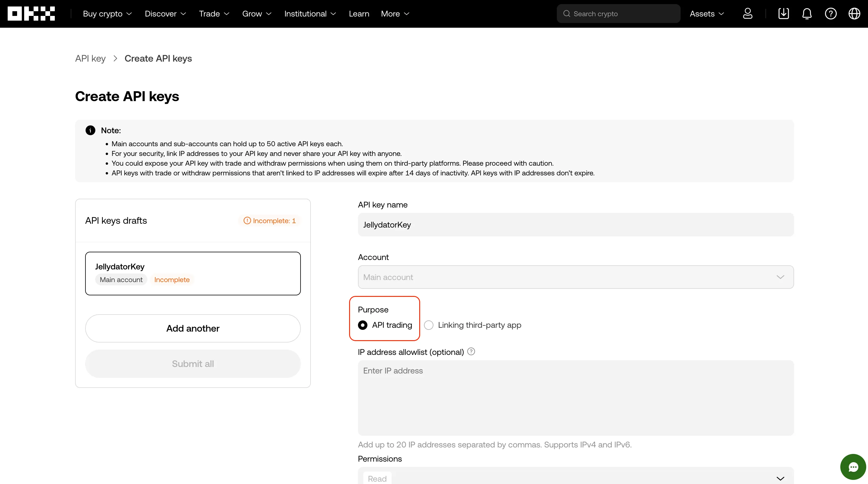
Task: Expand the Grow menu
Action: pos(257,14)
